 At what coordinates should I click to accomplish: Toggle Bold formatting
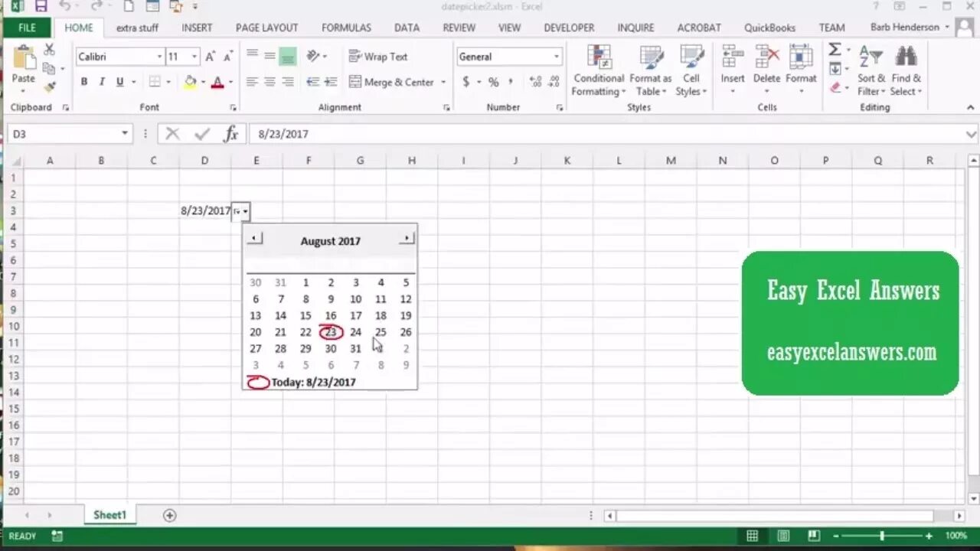(x=83, y=82)
